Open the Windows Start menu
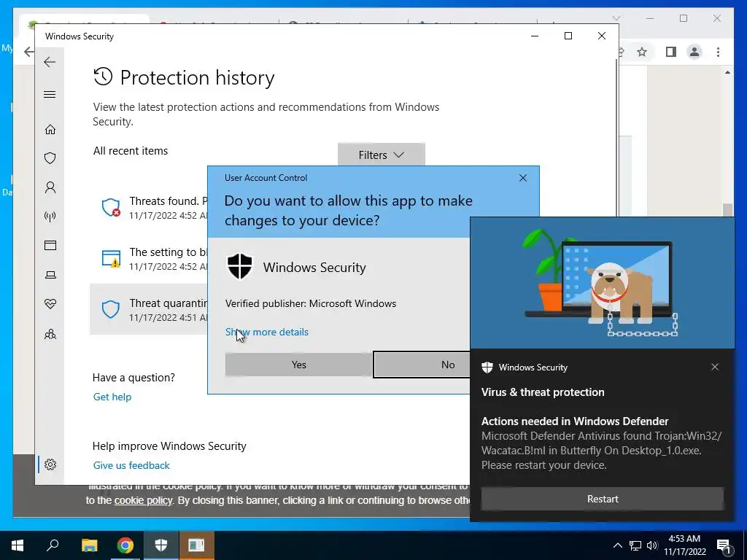Screen dimensions: 747x560 (x=18, y=545)
